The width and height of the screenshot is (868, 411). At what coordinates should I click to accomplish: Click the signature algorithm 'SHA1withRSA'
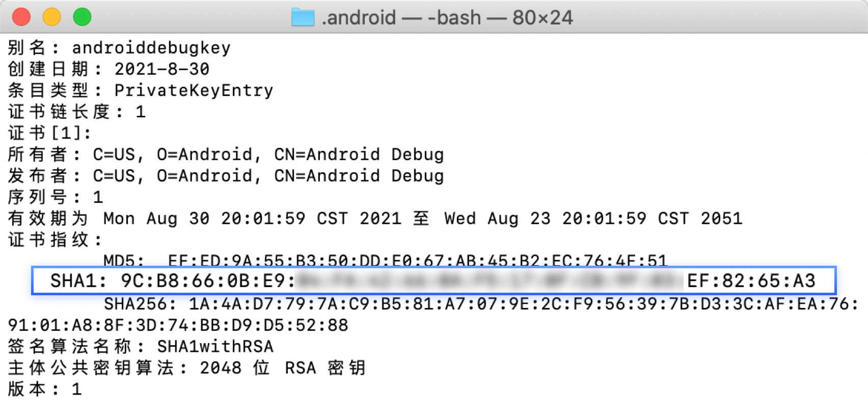pyautogui.click(x=215, y=347)
